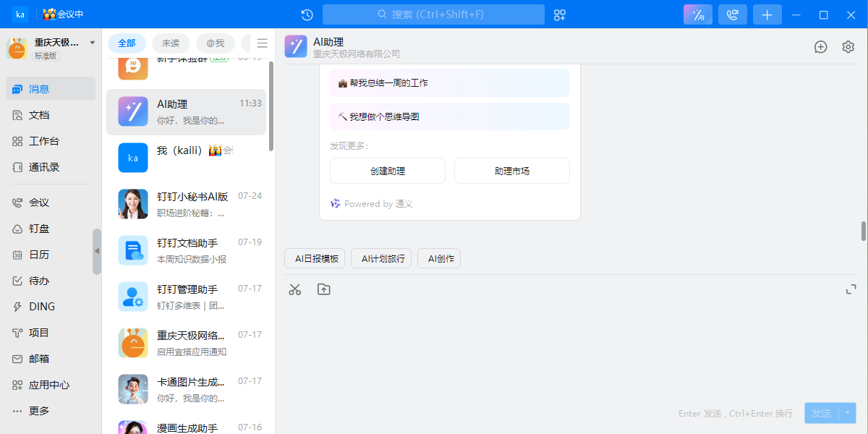The image size is (868, 434).
Task: Open the scissors screenshot tool
Action: click(294, 289)
